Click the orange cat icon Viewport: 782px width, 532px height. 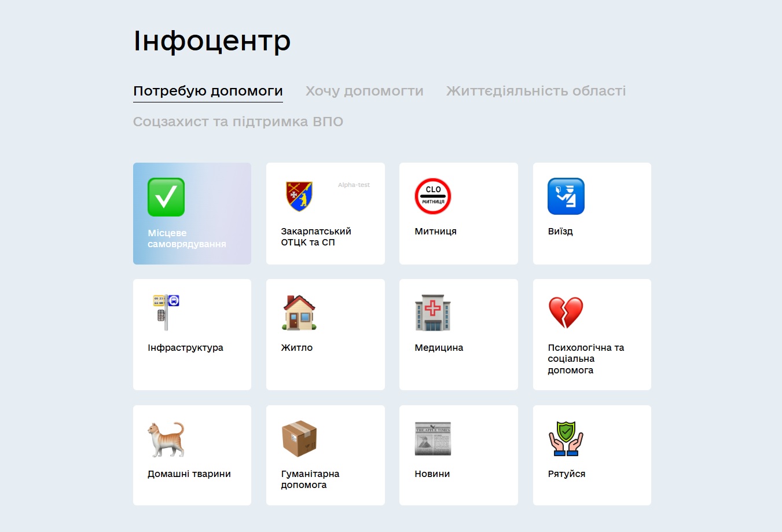point(166,439)
